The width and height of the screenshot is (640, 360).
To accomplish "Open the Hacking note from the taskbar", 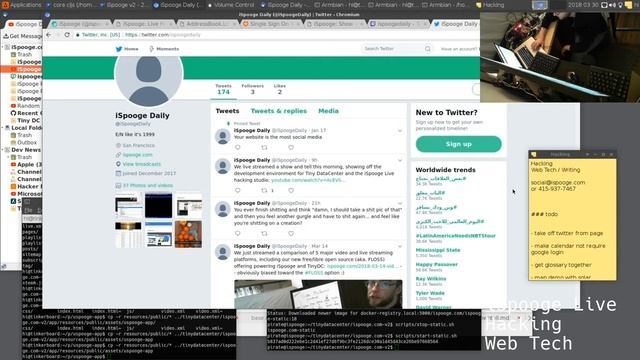I will coord(490,5).
